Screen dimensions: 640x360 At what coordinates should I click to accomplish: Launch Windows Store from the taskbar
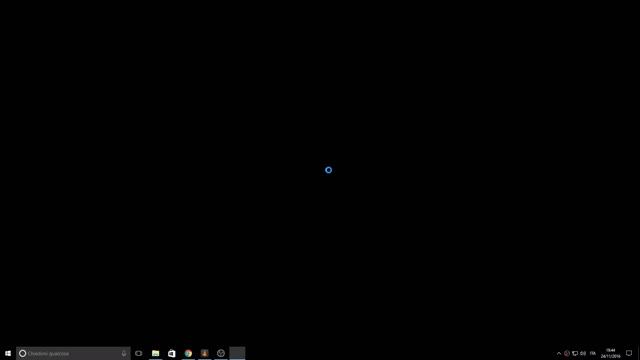click(172, 353)
